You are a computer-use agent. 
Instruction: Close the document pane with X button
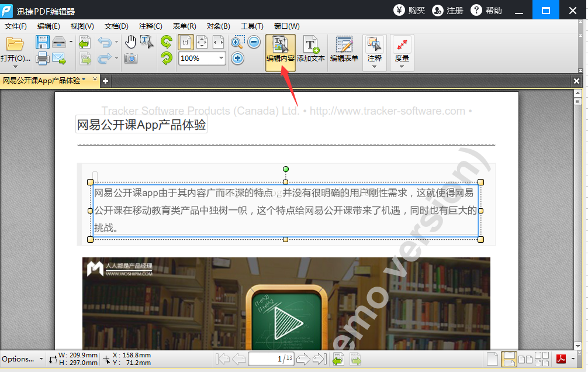coord(576,81)
